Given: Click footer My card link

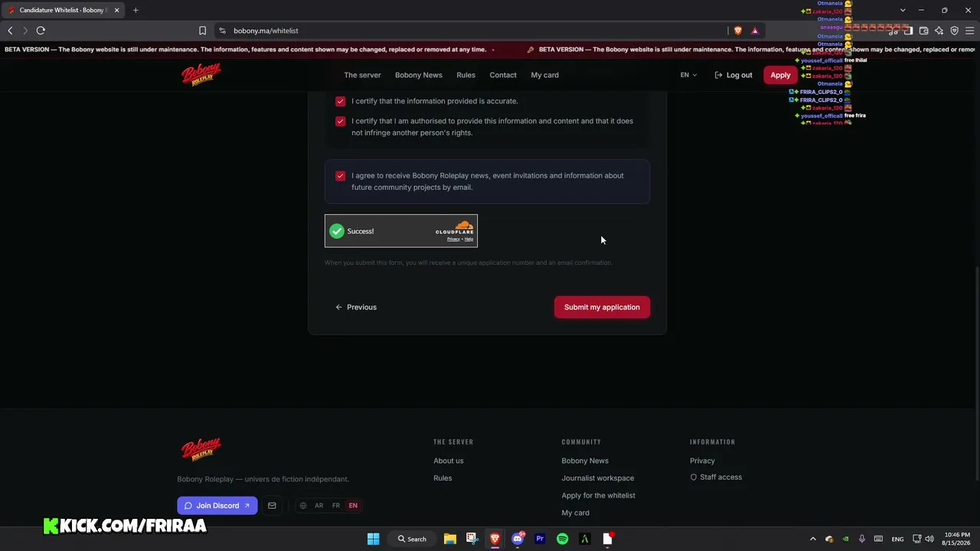Looking at the screenshot, I should pyautogui.click(x=576, y=513).
